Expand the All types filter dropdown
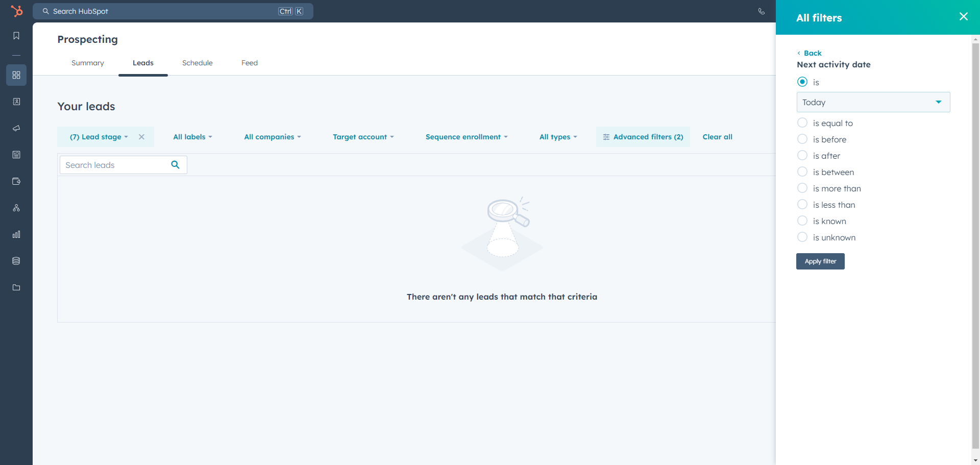This screenshot has width=980, height=465. point(558,137)
